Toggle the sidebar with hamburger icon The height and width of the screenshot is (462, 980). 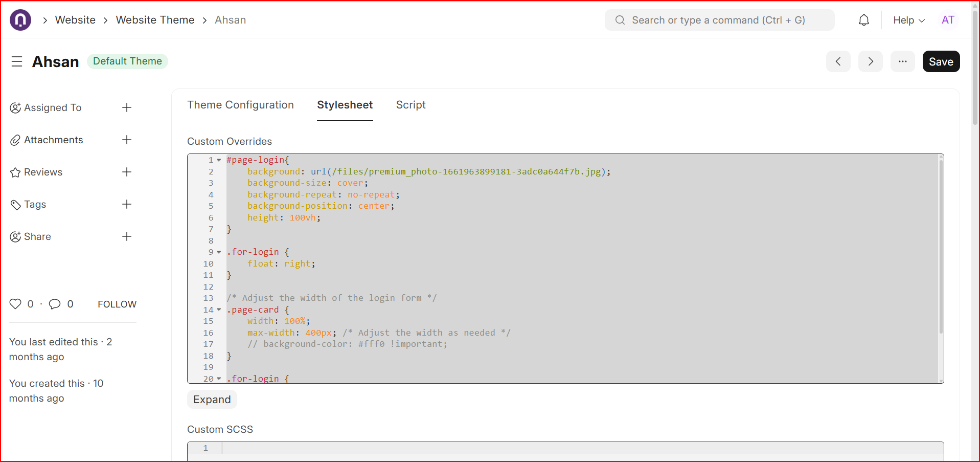(x=17, y=61)
